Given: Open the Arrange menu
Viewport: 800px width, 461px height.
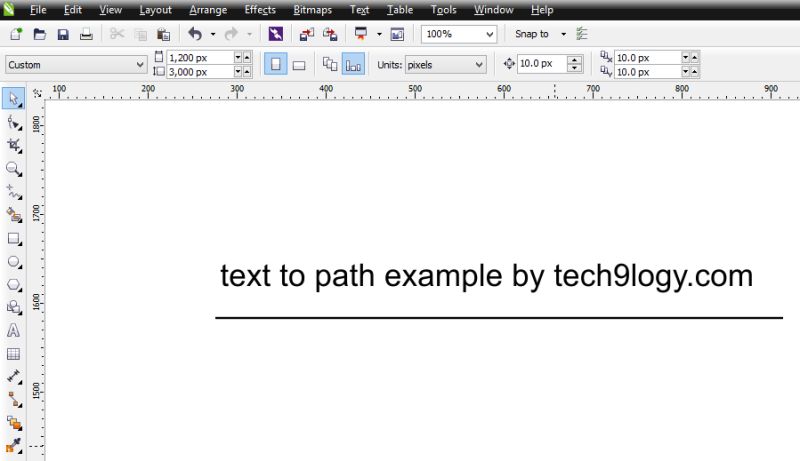Looking at the screenshot, I should tap(208, 10).
